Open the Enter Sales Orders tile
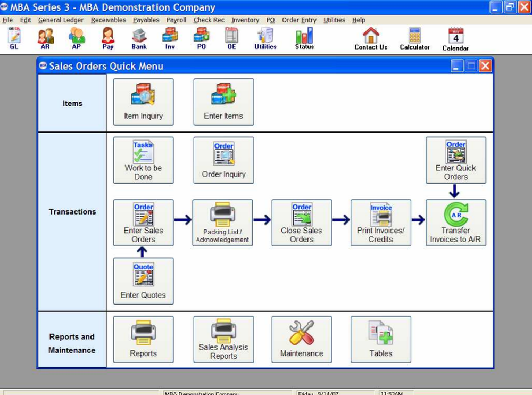 tap(144, 223)
